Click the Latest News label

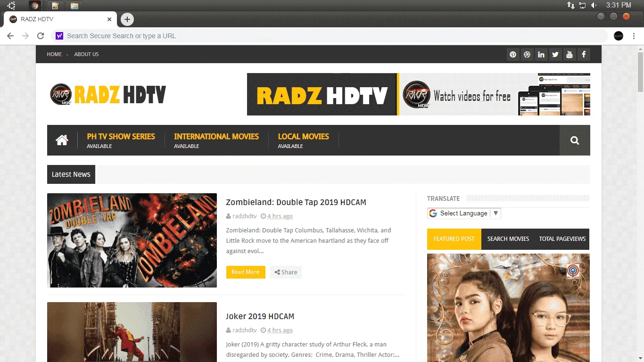coord(71,174)
